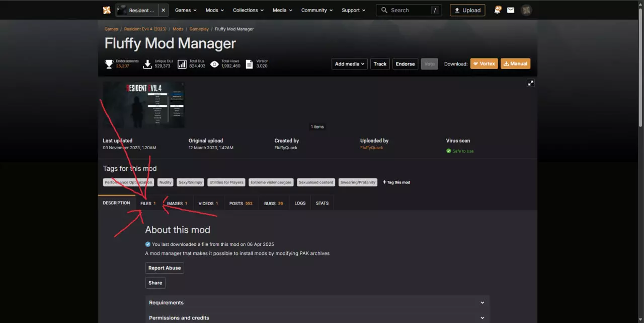The image size is (644, 323).
Task: Open Resident Evil 4 (2023) breadcrumb link
Action: (145, 29)
